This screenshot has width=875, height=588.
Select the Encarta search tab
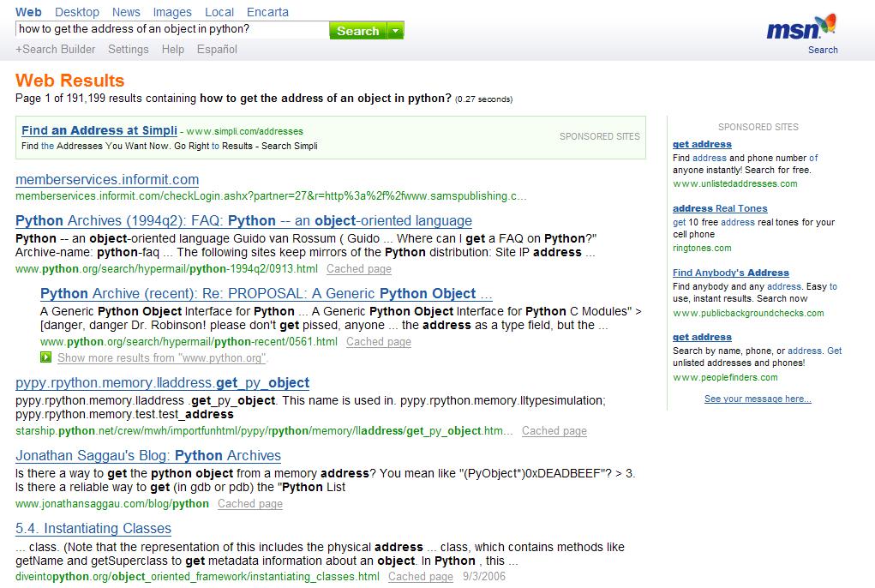[267, 12]
